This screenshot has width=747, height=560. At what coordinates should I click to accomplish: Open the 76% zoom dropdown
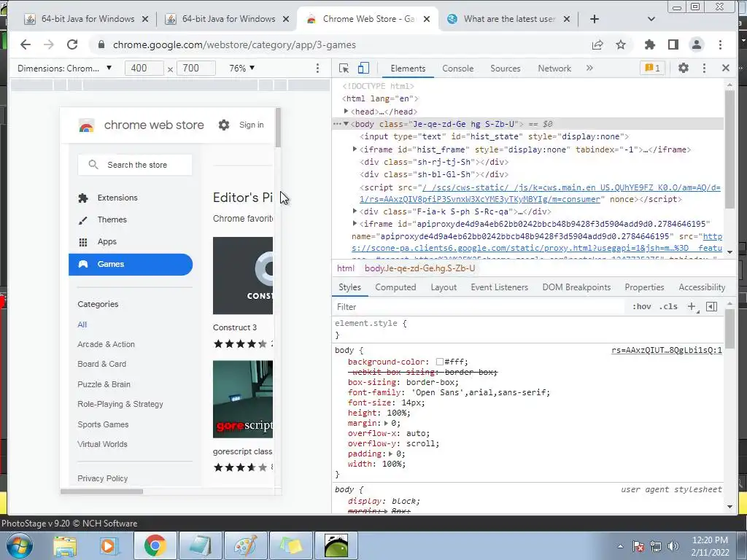[242, 68]
